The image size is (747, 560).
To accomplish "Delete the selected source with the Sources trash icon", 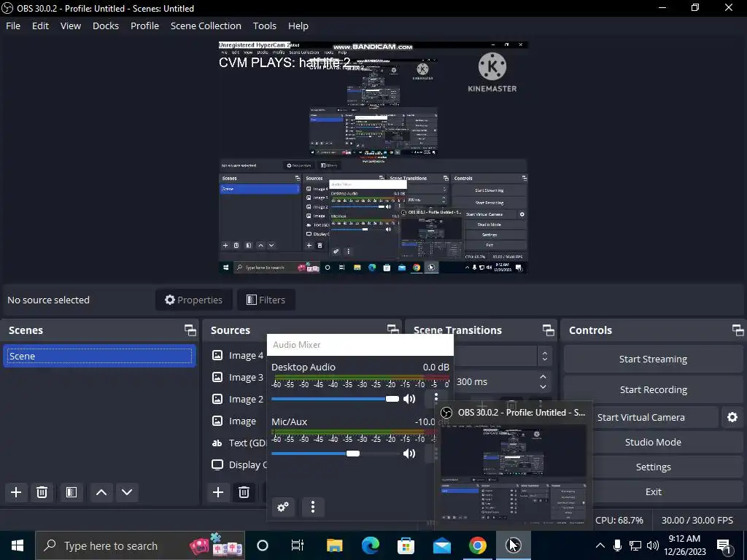I will [244, 492].
